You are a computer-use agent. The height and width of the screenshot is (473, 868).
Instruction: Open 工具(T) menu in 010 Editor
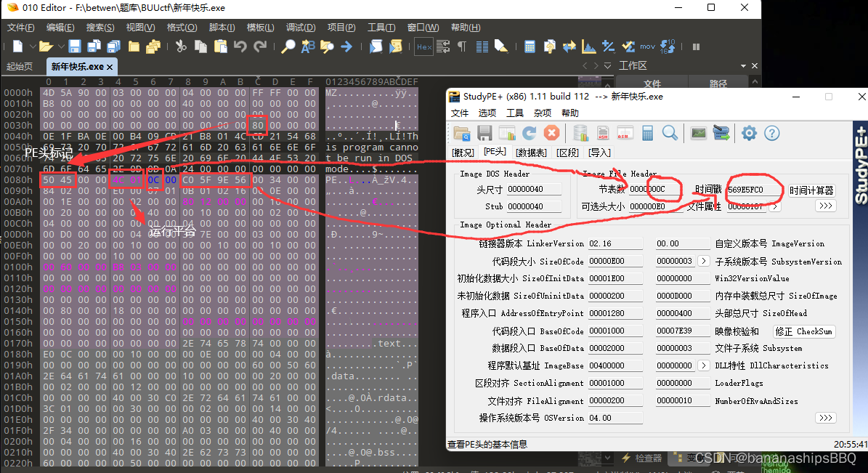(x=381, y=27)
